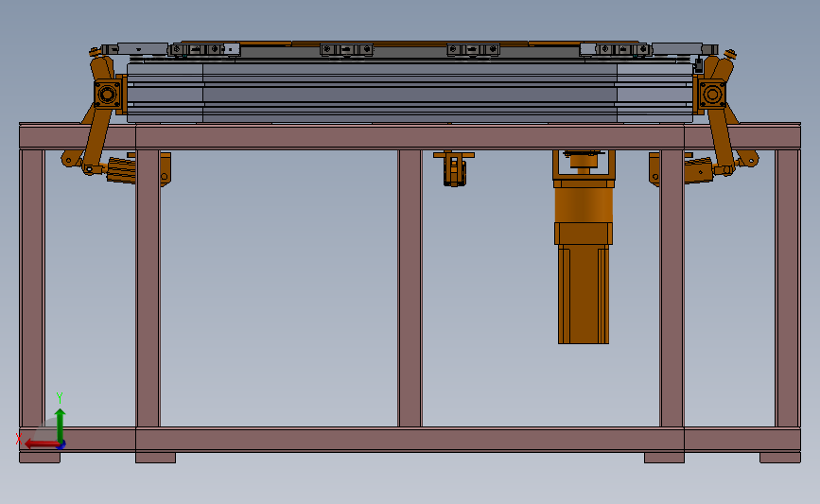The height and width of the screenshot is (504, 820).
Task: Click the blue Z axis dot of the triad
Action: 61,445
